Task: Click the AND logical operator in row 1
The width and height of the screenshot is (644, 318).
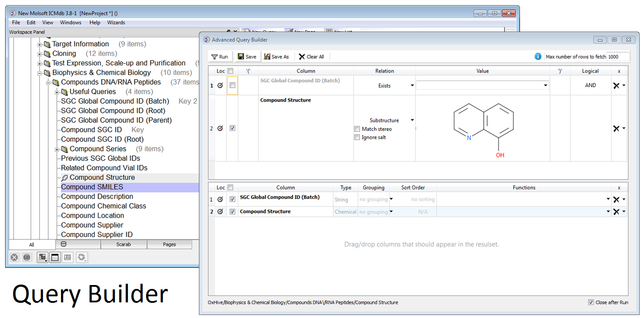Action: click(x=590, y=85)
